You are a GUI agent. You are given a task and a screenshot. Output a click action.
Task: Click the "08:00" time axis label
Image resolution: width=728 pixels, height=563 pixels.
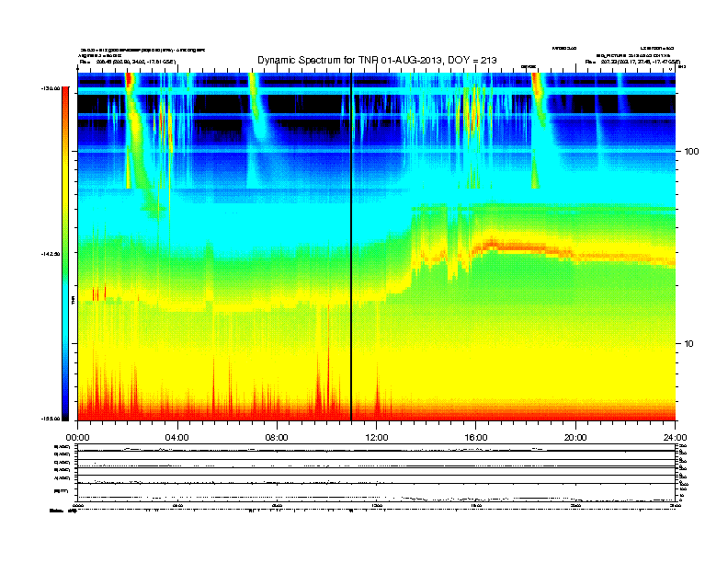pos(277,438)
